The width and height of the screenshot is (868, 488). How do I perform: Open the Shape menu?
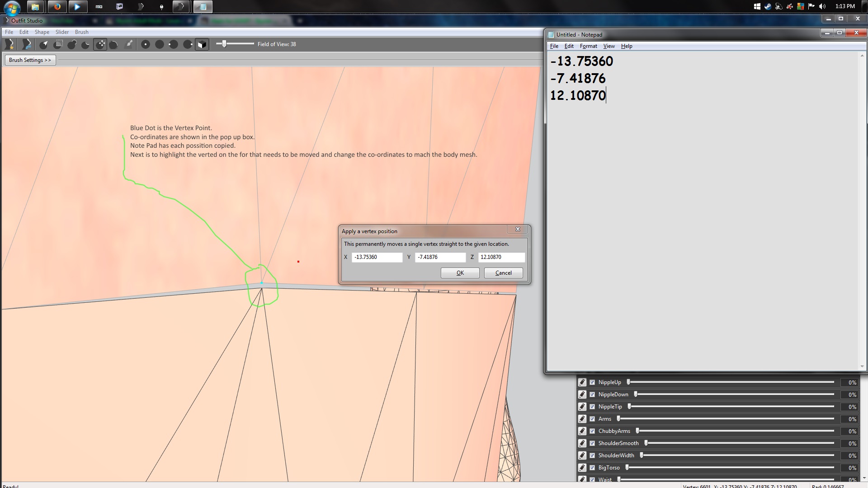tap(42, 32)
